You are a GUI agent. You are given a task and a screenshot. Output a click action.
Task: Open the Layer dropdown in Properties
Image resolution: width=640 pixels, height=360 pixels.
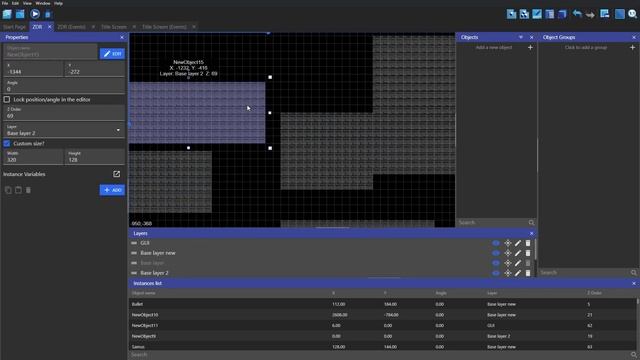pos(64,130)
